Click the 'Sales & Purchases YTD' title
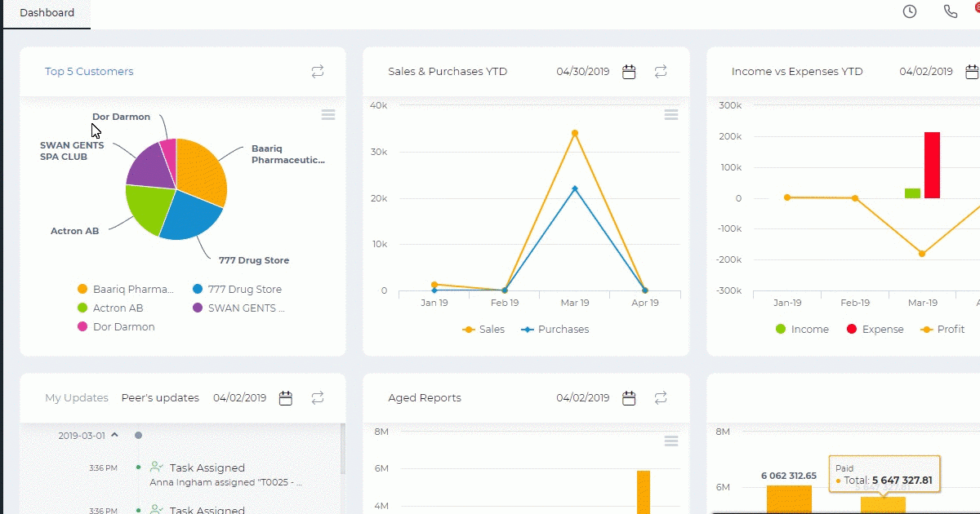This screenshot has width=980, height=514. [448, 72]
